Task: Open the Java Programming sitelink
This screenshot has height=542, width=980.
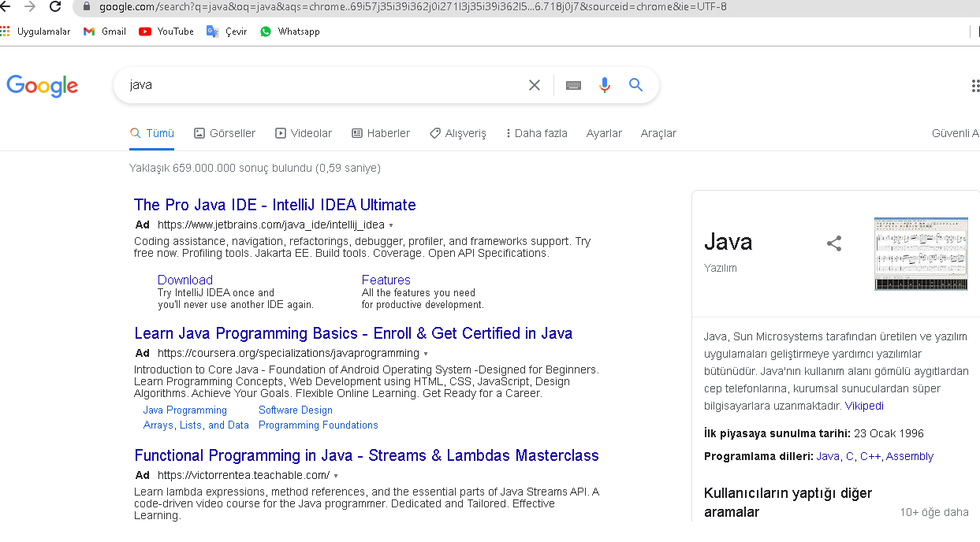Action: tap(185, 410)
